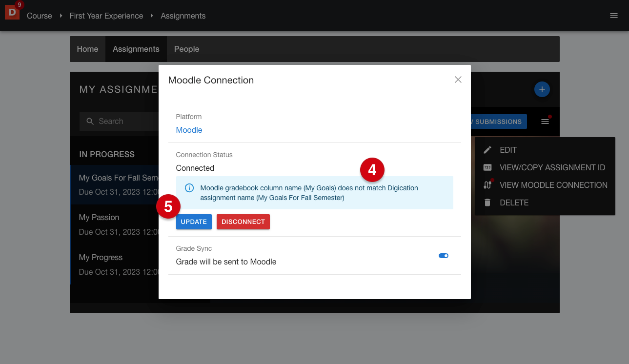Toggle the Grade Sync switch off
The image size is (629, 364).
(x=443, y=256)
